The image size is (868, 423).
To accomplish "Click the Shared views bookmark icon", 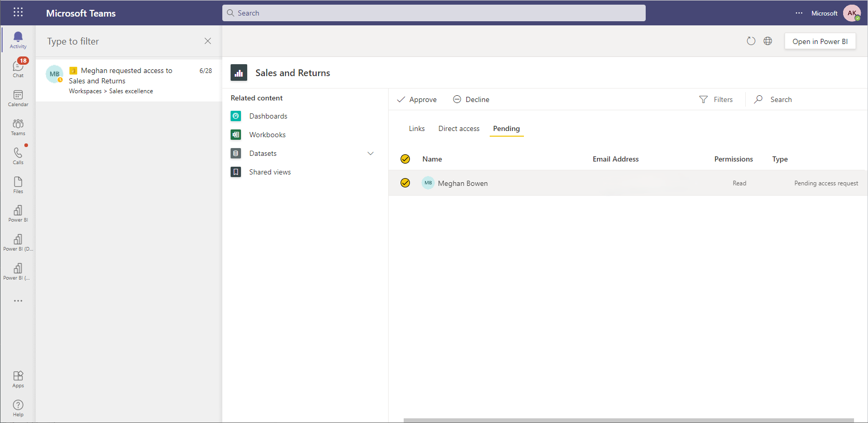I will click(x=236, y=172).
